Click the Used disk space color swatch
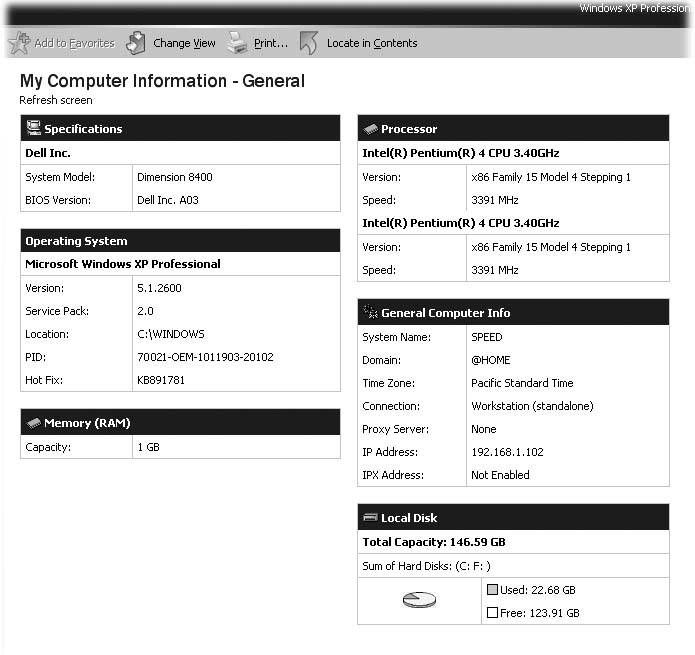The image size is (695, 655). [x=491, y=590]
